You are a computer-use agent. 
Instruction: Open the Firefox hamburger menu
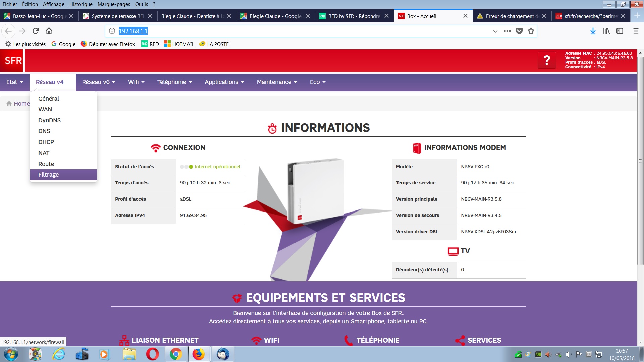click(x=636, y=31)
